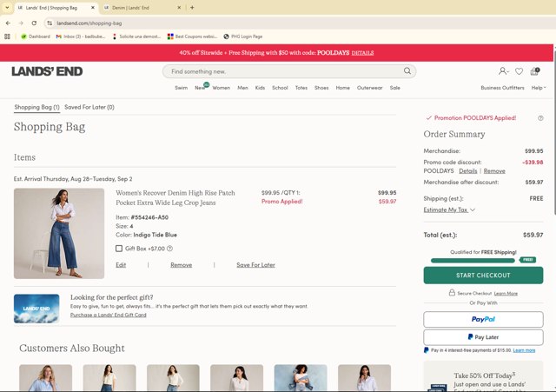This screenshot has width=556, height=392.
Task: Open site information icon in address bar
Action: point(50,23)
